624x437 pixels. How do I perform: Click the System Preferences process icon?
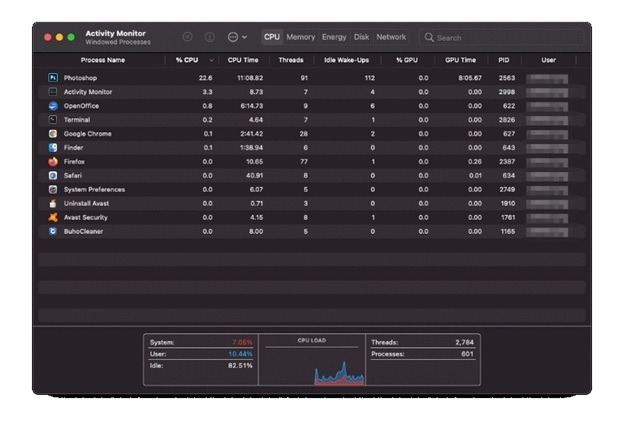53,189
